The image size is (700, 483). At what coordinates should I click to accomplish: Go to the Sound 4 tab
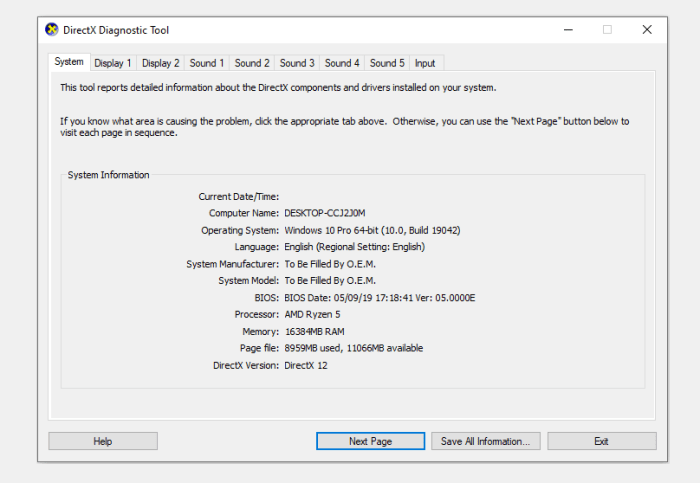pos(342,63)
